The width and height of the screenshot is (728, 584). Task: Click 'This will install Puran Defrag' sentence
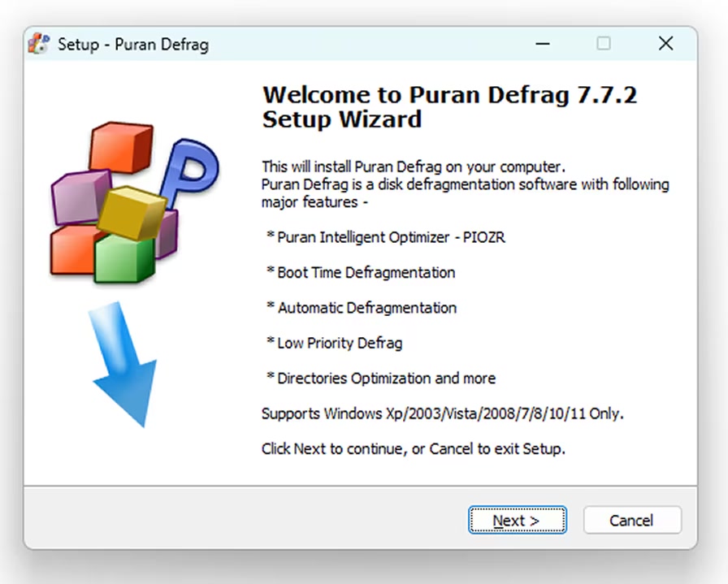point(414,167)
